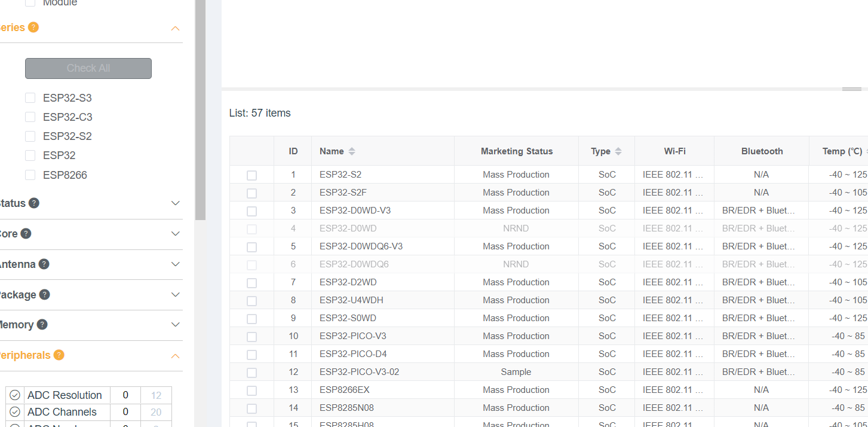Open the Memory help question-mark icon
Screen dimensions: 868x427
click(x=42, y=324)
